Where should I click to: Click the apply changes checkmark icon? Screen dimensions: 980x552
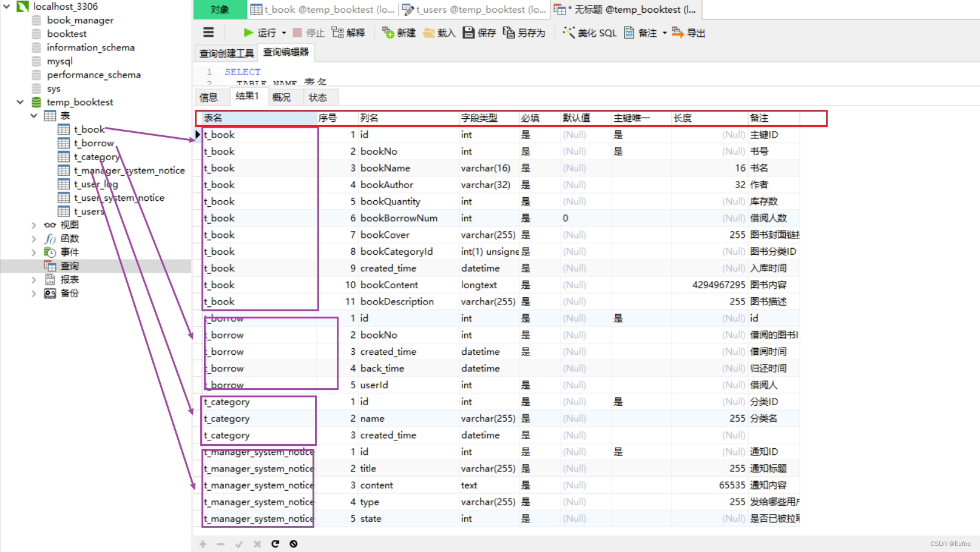239,544
